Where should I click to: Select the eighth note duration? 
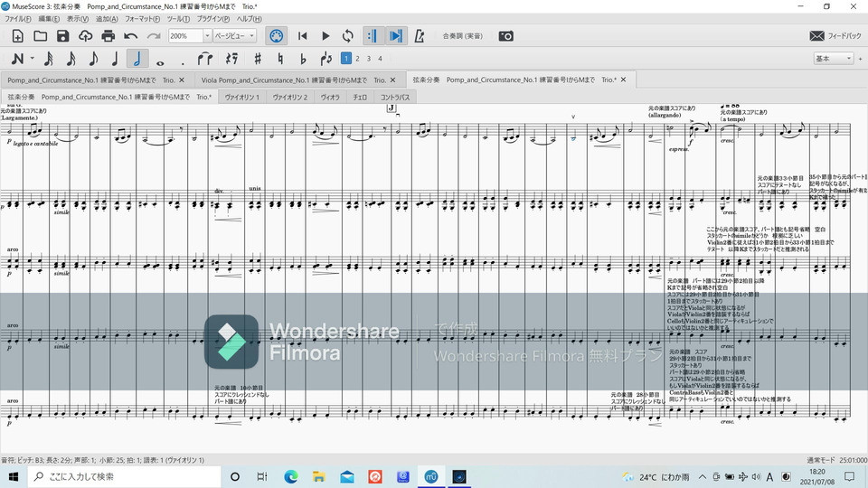93,58
